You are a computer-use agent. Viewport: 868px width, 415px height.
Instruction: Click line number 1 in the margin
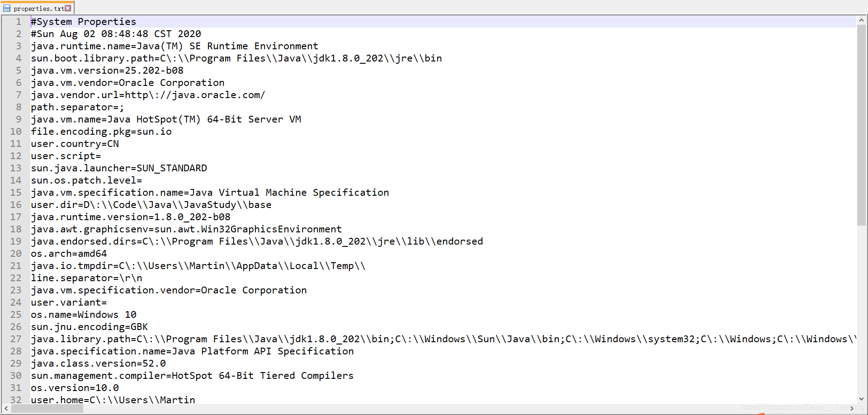coord(19,22)
